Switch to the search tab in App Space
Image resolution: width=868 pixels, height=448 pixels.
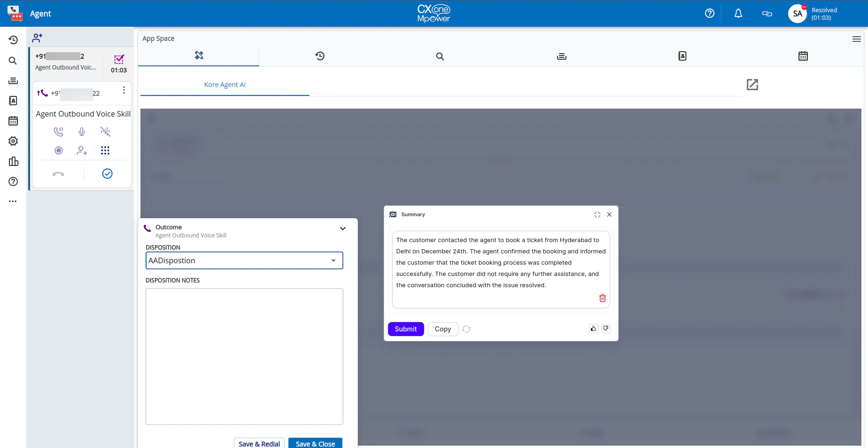pyautogui.click(x=440, y=56)
